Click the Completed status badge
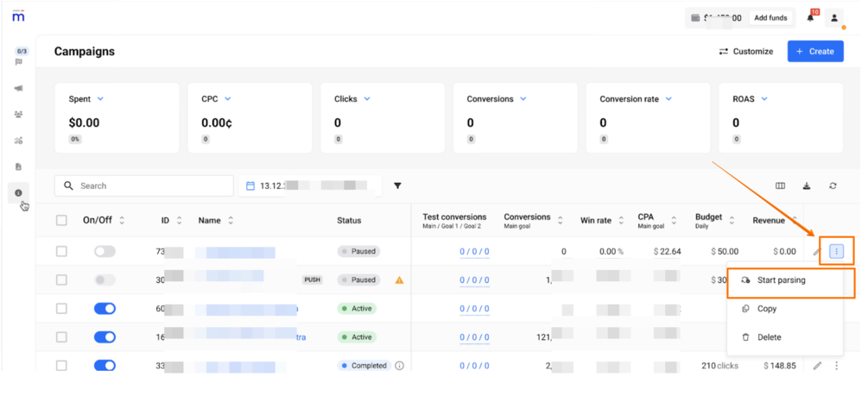The width and height of the screenshot is (868, 396). [364, 366]
